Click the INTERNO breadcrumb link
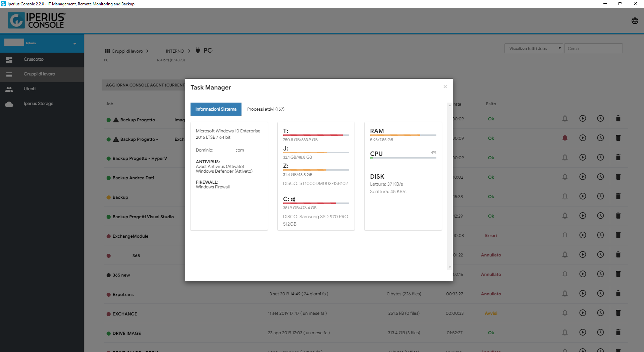 pos(175,51)
